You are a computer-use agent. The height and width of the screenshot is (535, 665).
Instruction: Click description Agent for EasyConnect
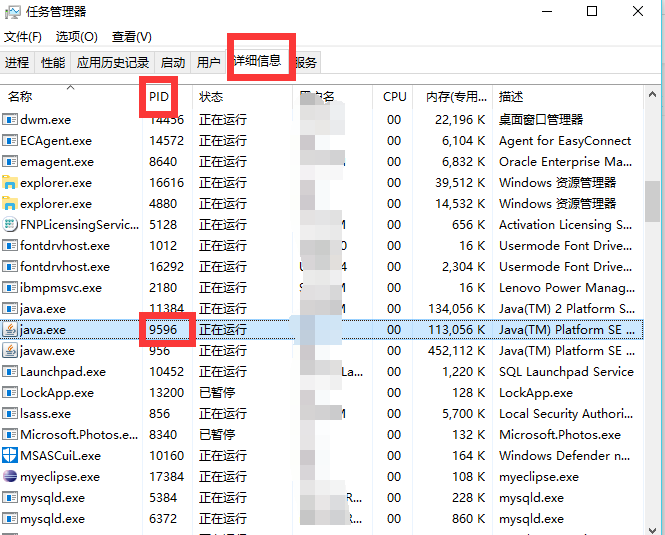pos(565,140)
